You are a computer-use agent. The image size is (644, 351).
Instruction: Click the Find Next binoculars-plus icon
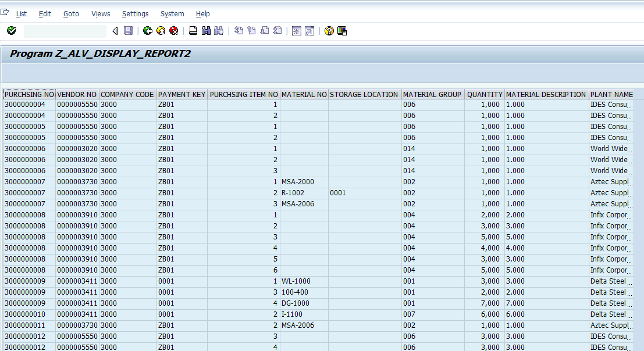point(218,30)
